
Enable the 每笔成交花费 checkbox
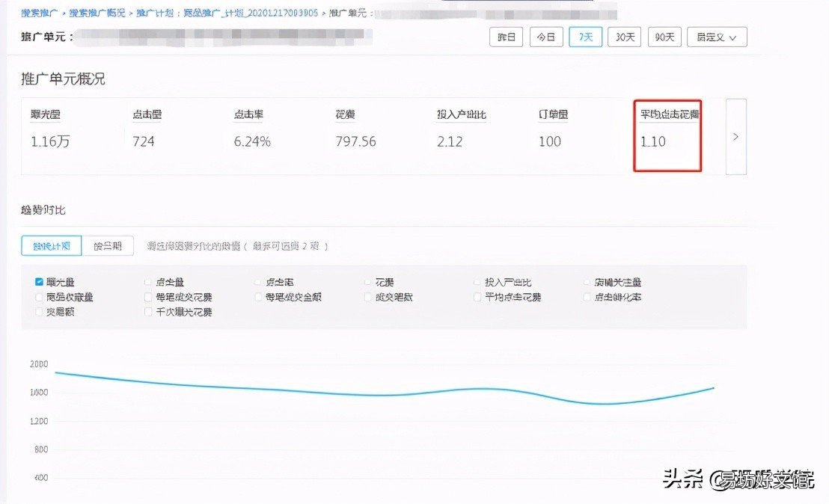pos(148,297)
